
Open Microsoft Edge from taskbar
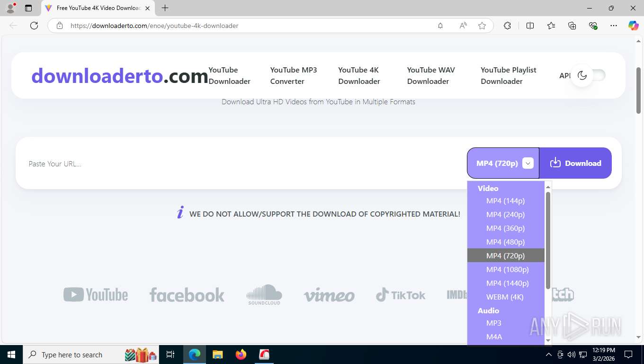pyautogui.click(x=195, y=355)
